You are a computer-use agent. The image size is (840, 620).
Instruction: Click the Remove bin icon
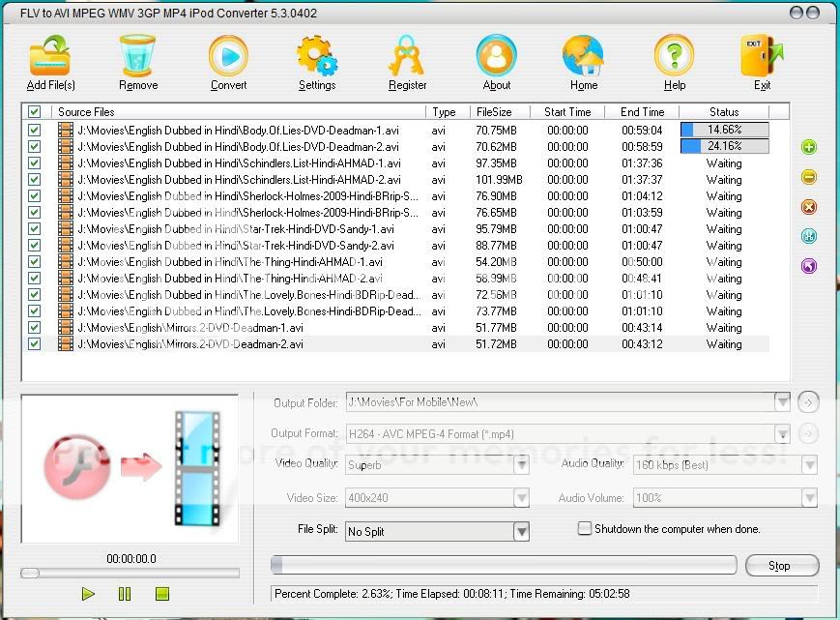[x=137, y=56]
